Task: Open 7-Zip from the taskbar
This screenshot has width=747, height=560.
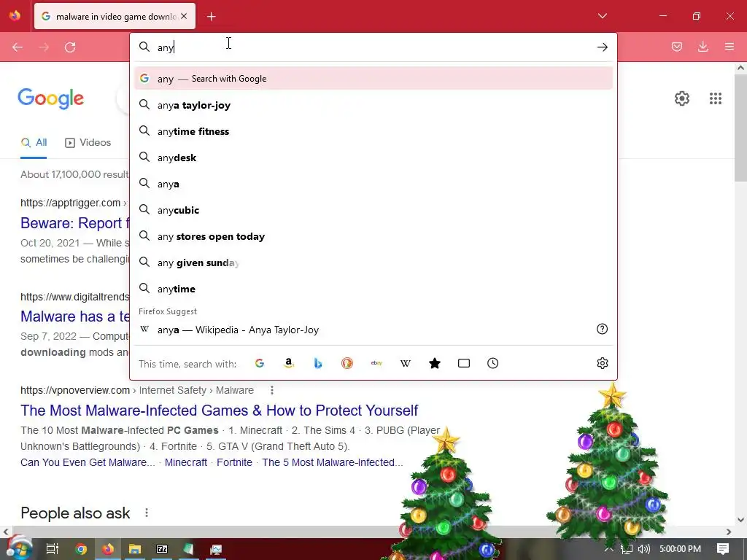Action: [x=162, y=549]
